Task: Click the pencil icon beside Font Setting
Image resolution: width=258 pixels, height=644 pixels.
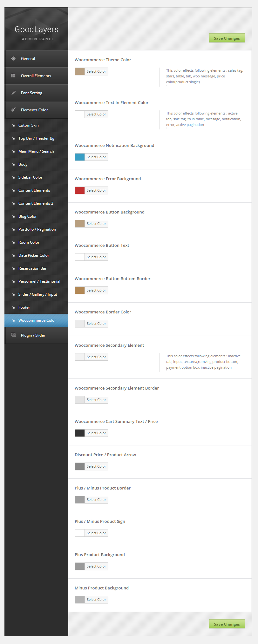Action: [13, 93]
